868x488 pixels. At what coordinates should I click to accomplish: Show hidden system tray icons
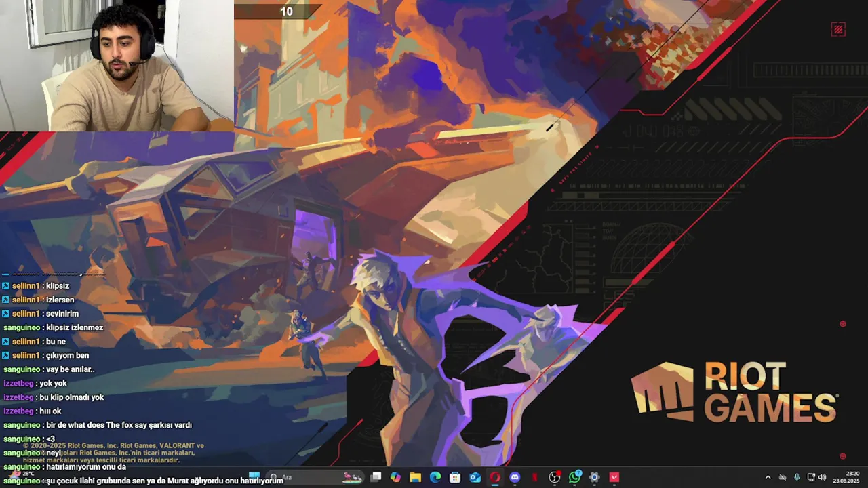coord(768,477)
